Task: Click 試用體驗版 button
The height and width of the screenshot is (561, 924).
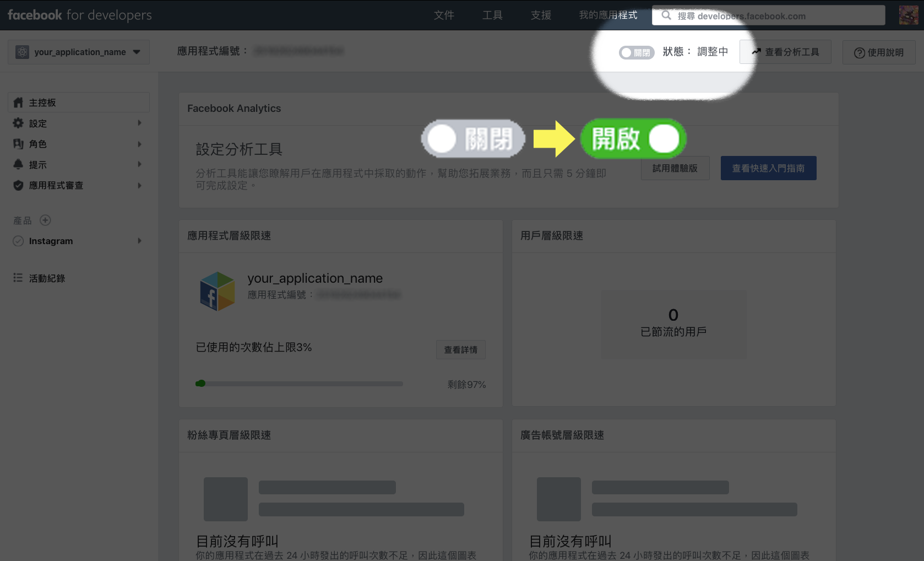Action: coord(675,168)
